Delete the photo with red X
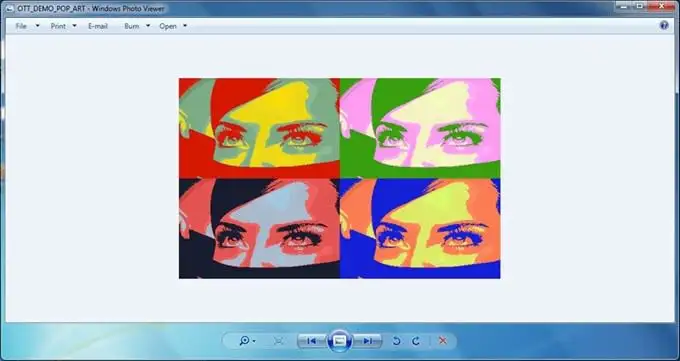680x361 pixels. click(443, 341)
